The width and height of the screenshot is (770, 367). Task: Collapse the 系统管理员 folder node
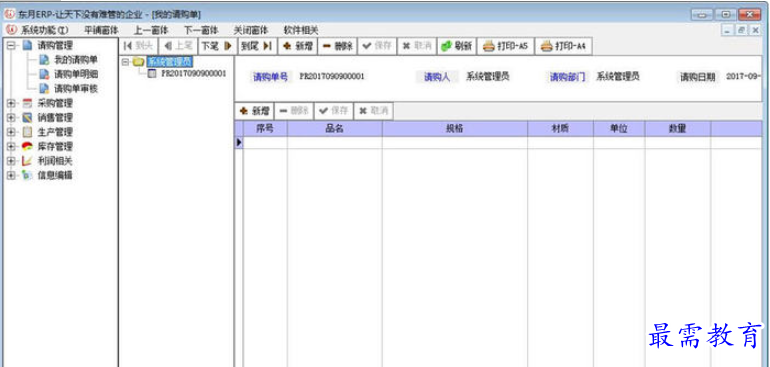point(125,62)
